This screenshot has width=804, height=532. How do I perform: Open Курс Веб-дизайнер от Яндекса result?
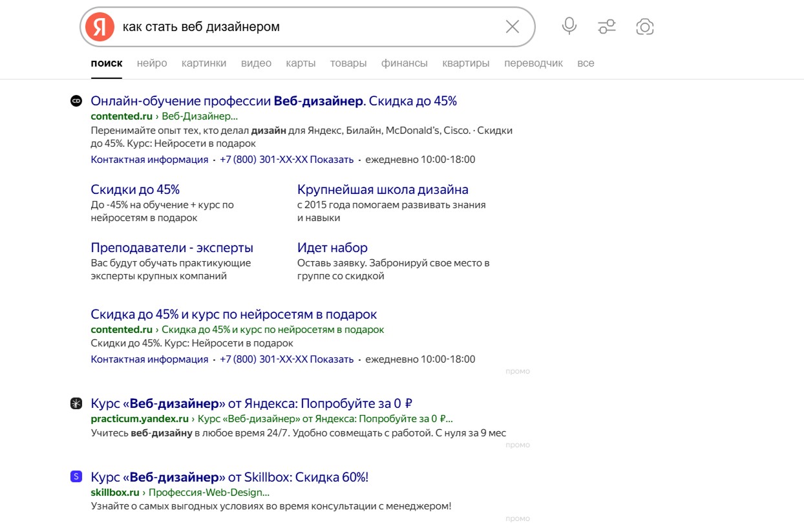click(x=251, y=403)
